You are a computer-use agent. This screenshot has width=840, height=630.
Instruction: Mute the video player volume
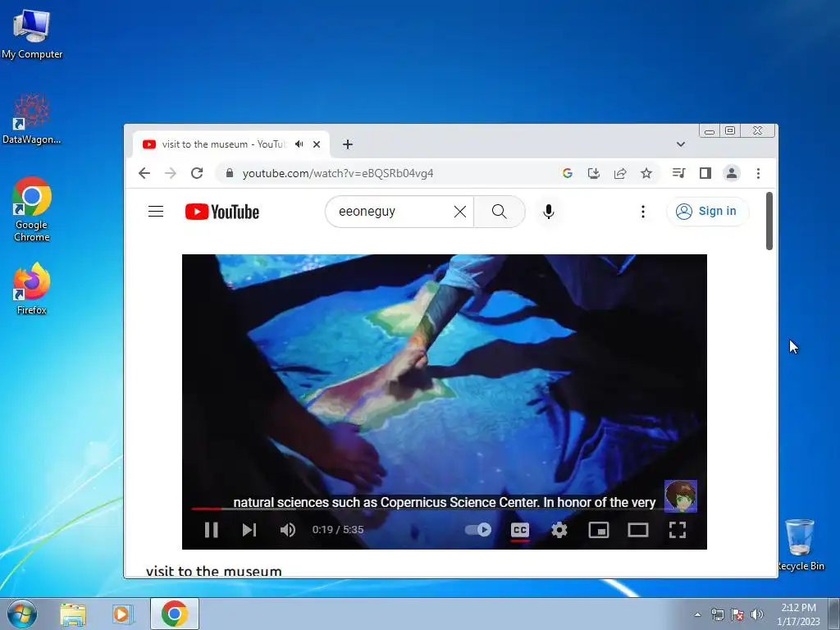[288, 530]
